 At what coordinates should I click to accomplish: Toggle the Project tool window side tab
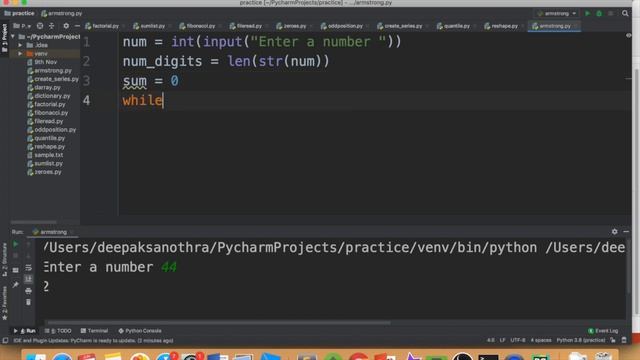[4, 38]
